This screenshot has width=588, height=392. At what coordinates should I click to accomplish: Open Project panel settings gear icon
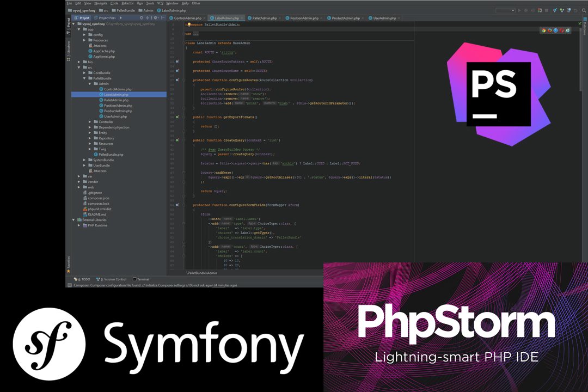[x=156, y=18]
